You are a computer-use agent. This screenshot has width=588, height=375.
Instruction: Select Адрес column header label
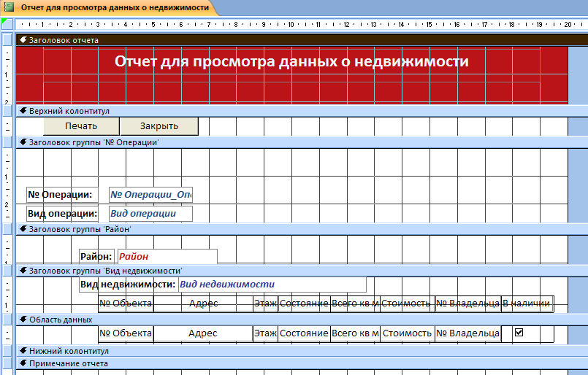[203, 304]
